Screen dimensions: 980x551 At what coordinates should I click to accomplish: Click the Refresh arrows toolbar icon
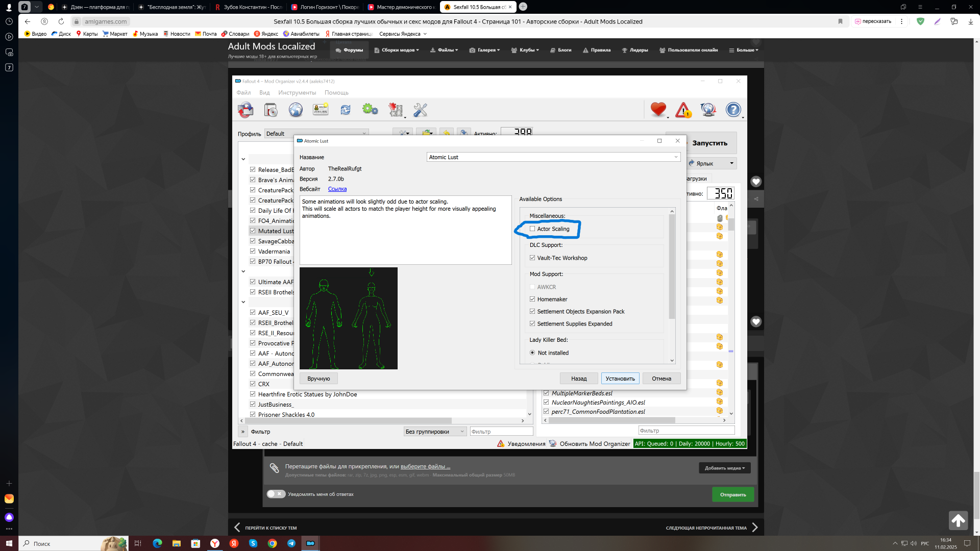click(346, 110)
